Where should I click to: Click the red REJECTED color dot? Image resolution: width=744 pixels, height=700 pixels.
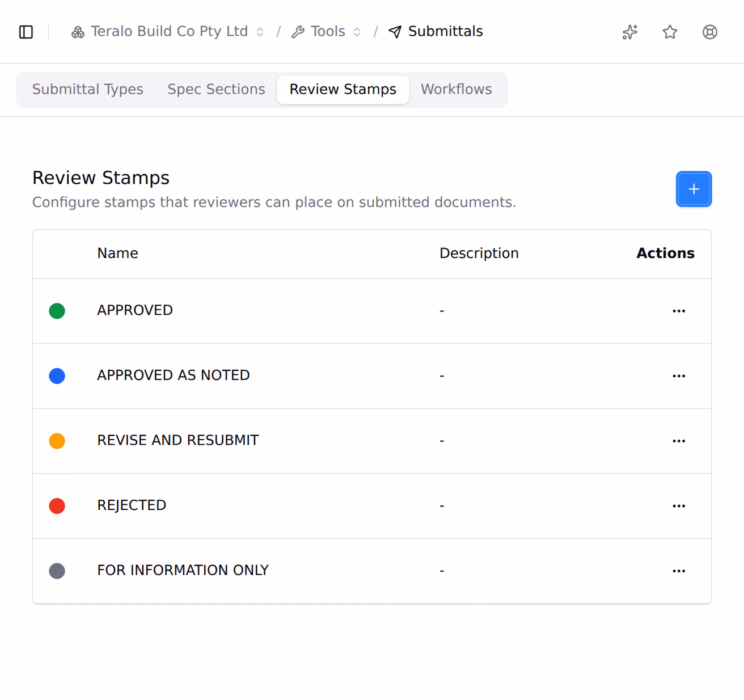pos(57,506)
